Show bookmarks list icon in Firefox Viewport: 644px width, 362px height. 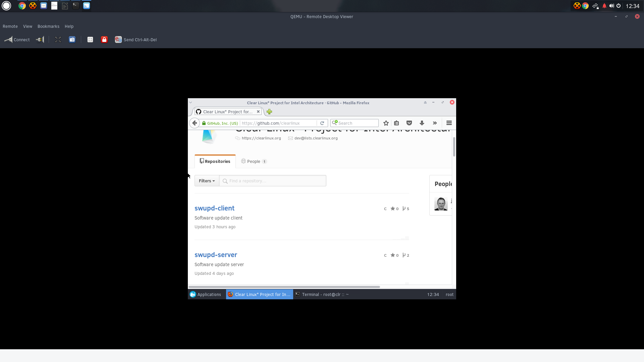[396, 123]
